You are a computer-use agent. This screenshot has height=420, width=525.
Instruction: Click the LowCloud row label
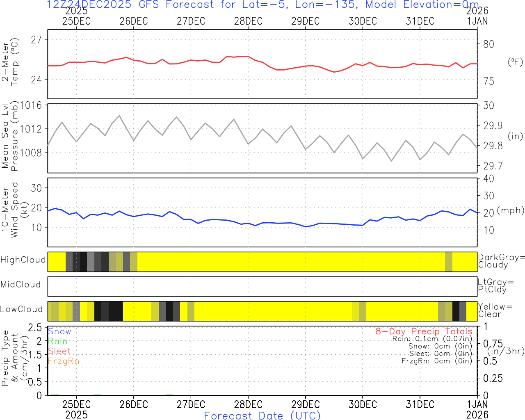point(21,309)
